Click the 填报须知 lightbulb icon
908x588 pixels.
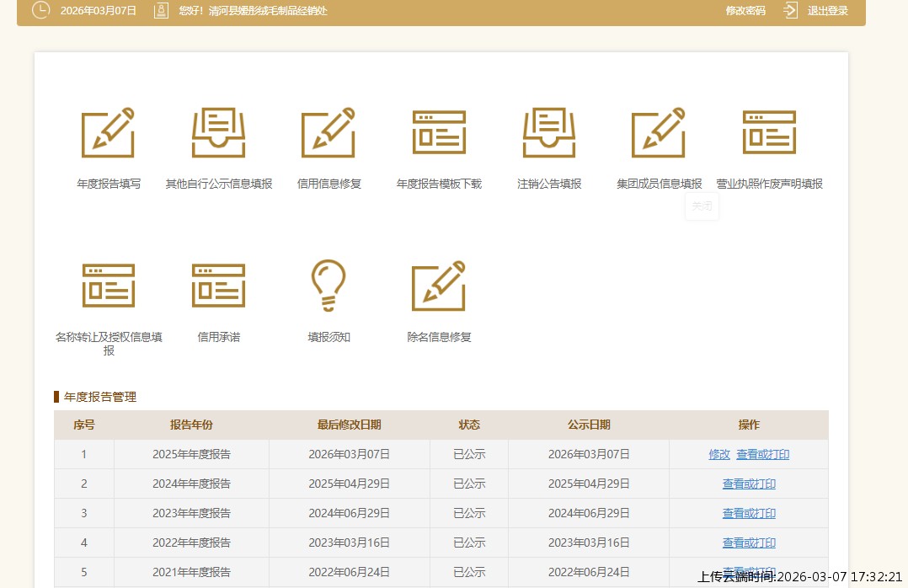pos(328,286)
